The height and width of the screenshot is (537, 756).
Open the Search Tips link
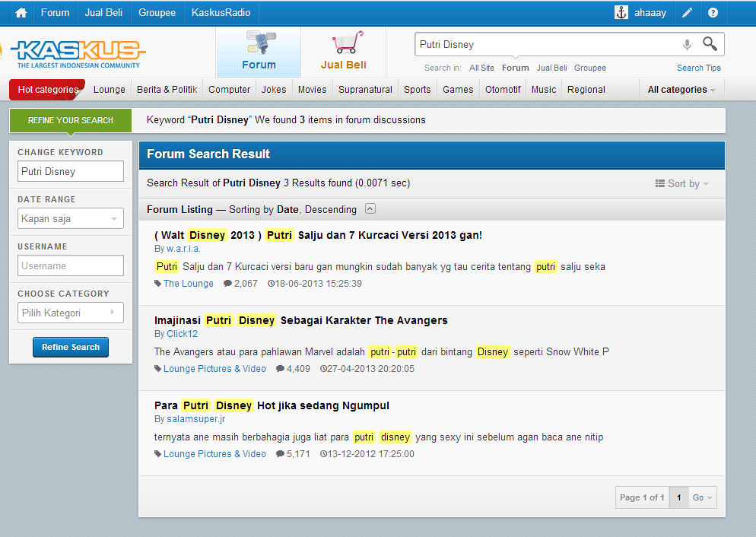tap(699, 68)
